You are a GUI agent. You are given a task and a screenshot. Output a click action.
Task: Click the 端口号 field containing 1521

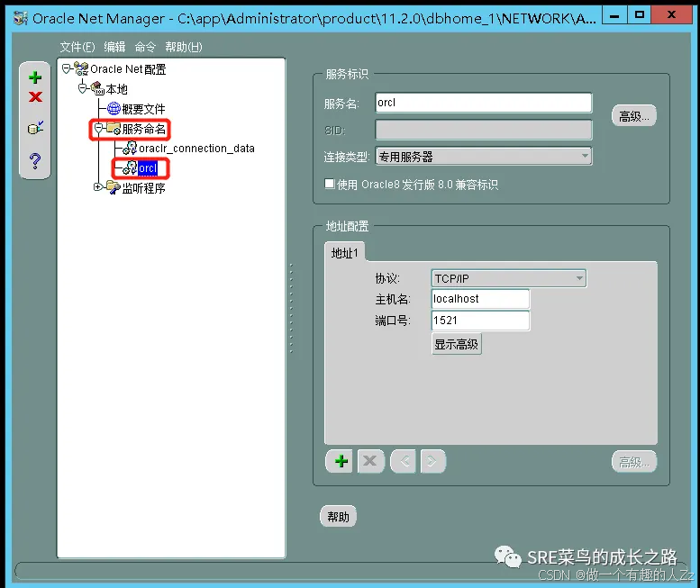[480, 321]
